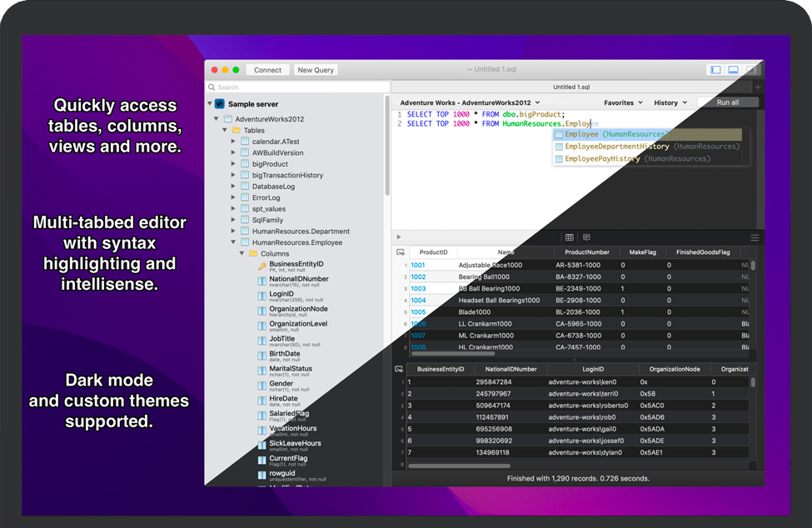Select the Untitled 1.sql tab
The height and width of the screenshot is (528, 812).
571,87
